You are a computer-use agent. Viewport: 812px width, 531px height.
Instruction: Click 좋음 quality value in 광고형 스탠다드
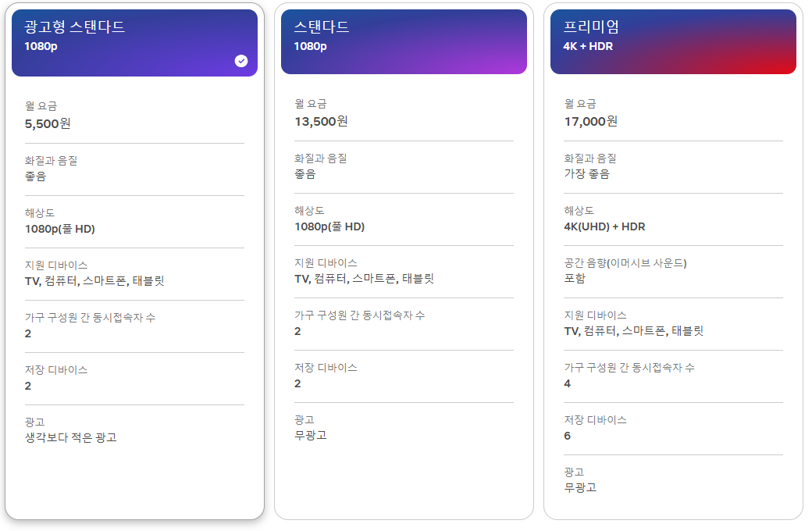tap(35, 176)
